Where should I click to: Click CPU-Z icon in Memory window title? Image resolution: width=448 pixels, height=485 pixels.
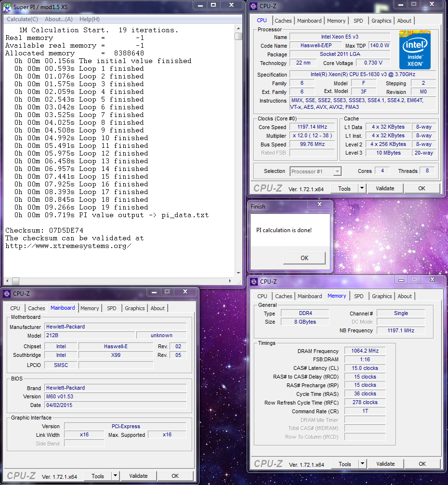[254, 281]
